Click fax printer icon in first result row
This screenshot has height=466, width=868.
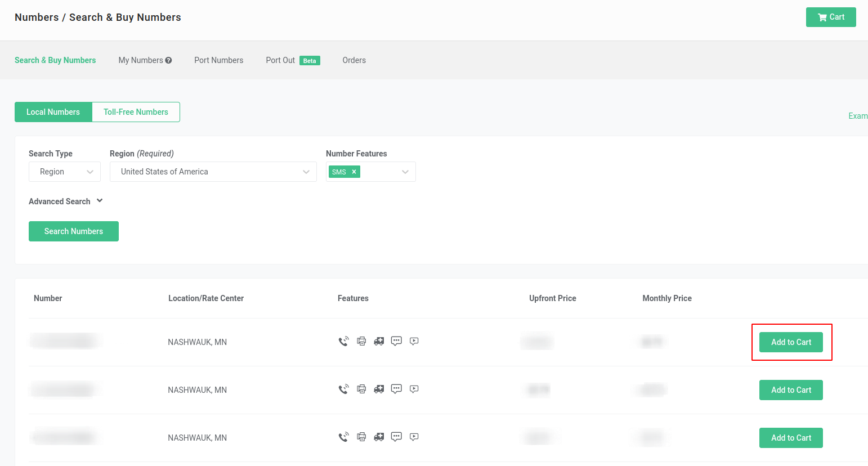[x=361, y=341]
